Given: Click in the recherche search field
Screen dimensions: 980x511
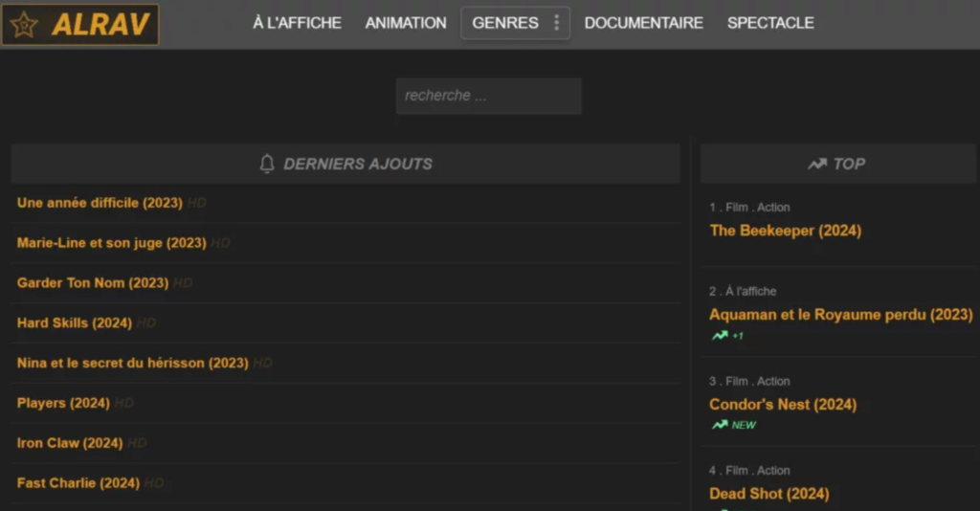Looking at the screenshot, I should [x=488, y=96].
